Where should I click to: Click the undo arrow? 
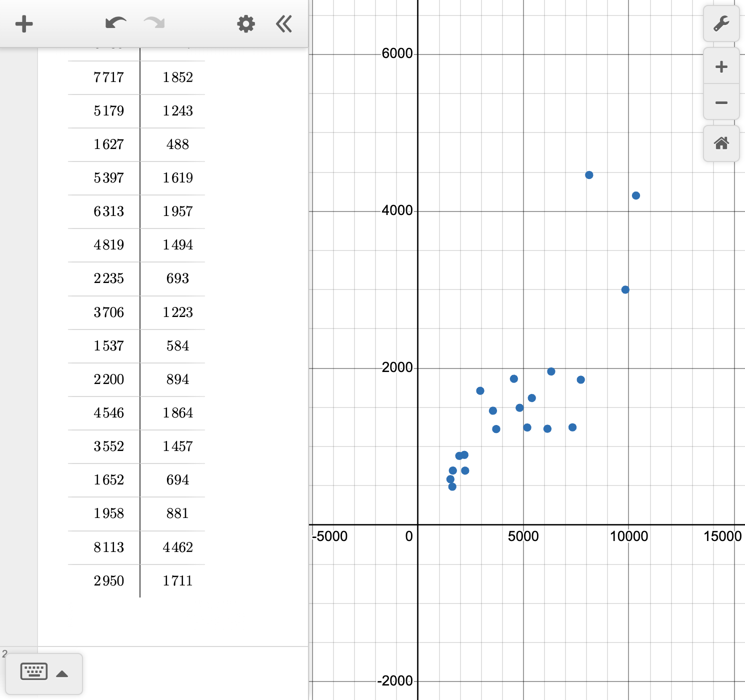pos(115,23)
